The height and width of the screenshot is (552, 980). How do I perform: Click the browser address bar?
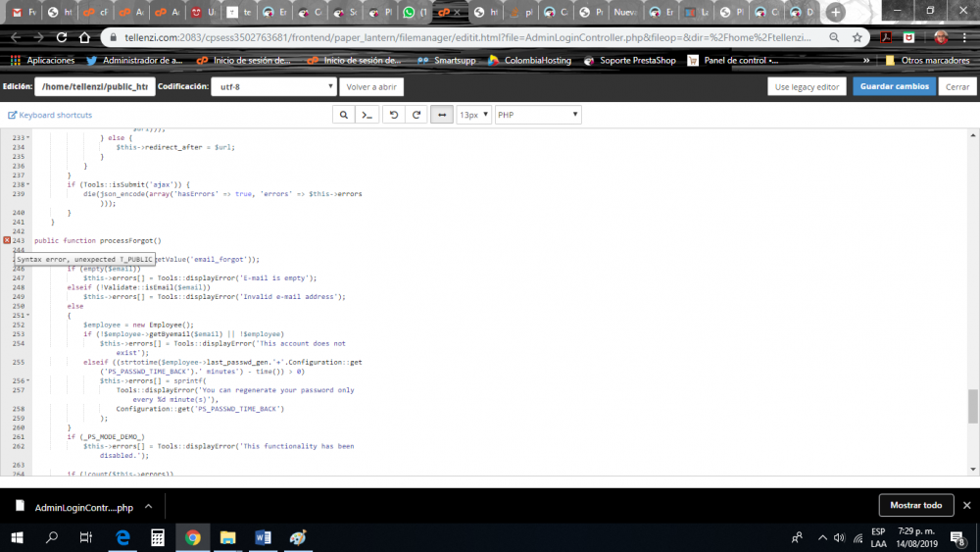pos(467,37)
